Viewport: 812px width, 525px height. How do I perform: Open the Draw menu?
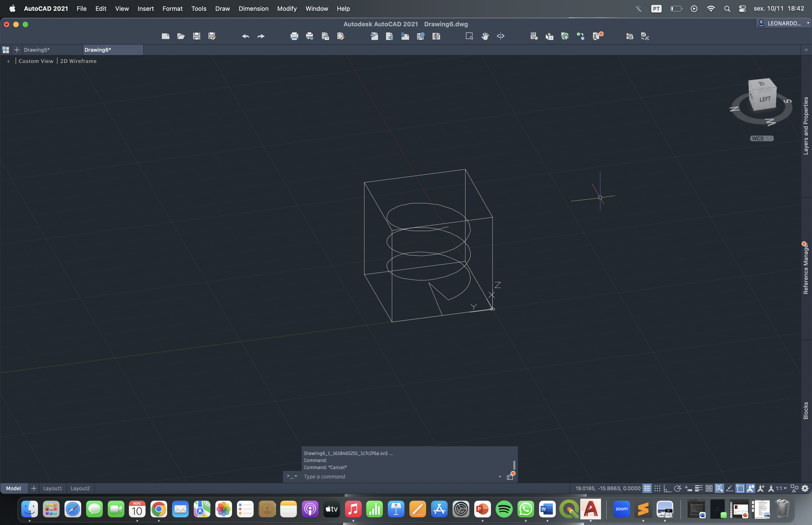(x=223, y=8)
